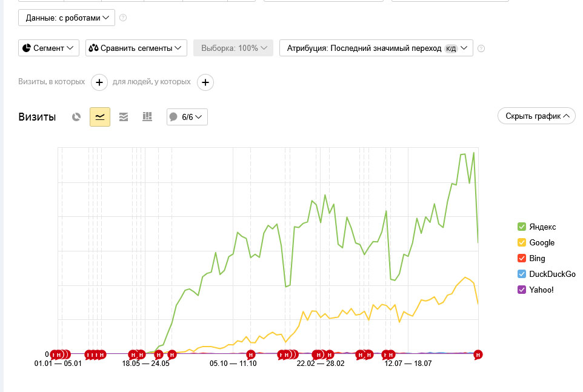Open the Сегмент dropdown
This screenshot has width=583, height=392.
tap(48, 48)
